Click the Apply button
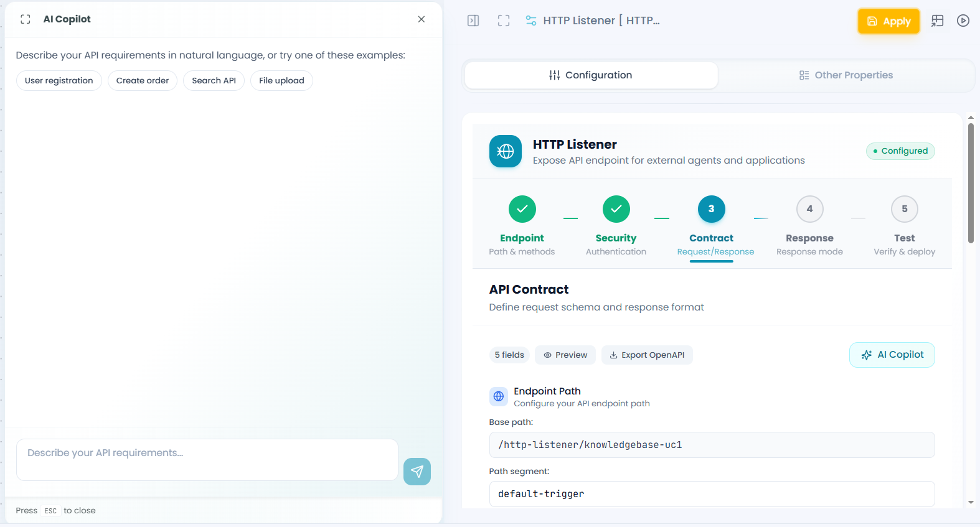Image resolution: width=980 pixels, height=527 pixels. [888, 21]
